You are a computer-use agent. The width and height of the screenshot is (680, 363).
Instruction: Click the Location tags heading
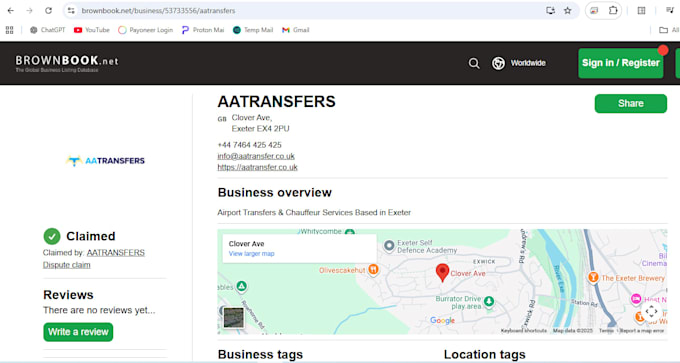[x=484, y=354]
